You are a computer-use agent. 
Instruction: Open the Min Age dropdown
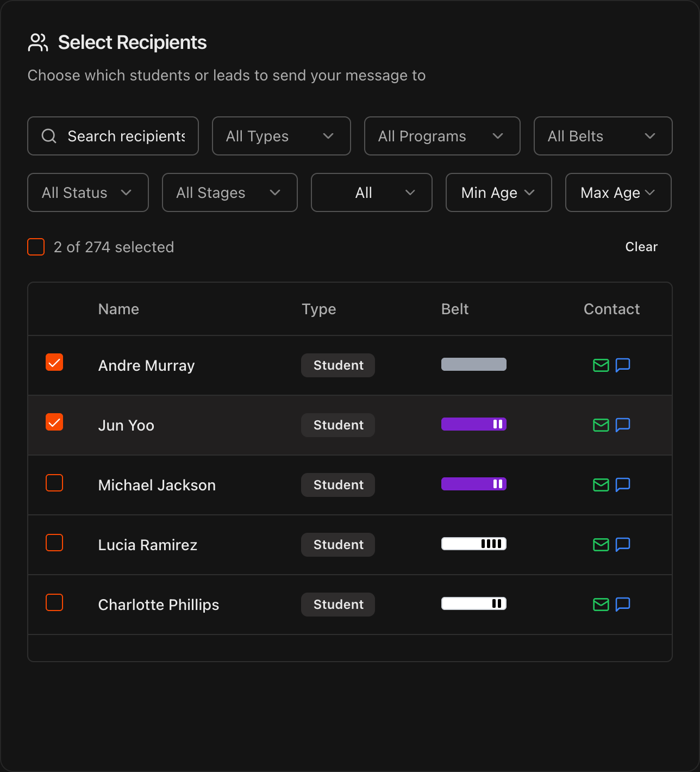click(x=499, y=192)
